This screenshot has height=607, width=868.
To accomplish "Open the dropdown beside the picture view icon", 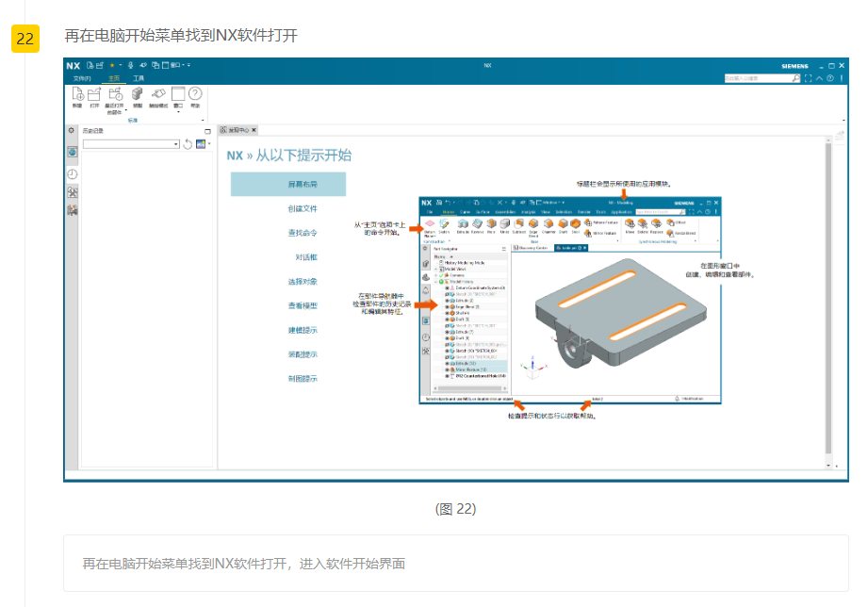I will [x=209, y=144].
